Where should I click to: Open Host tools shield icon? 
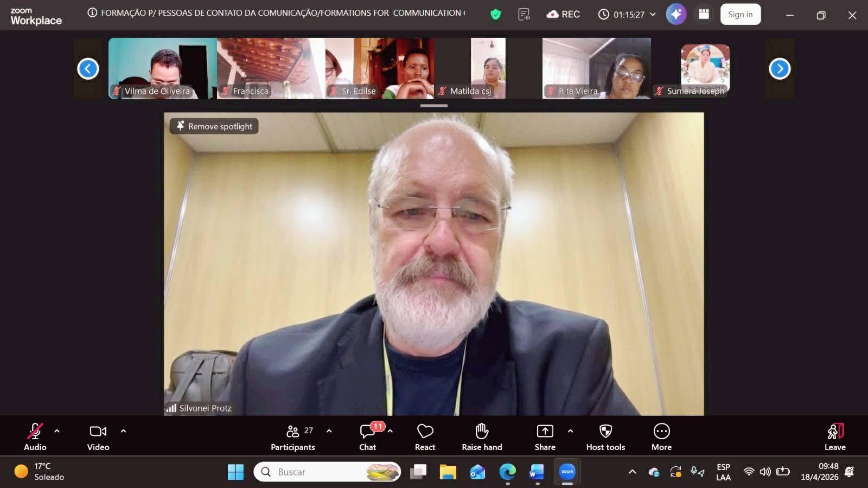click(605, 436)
